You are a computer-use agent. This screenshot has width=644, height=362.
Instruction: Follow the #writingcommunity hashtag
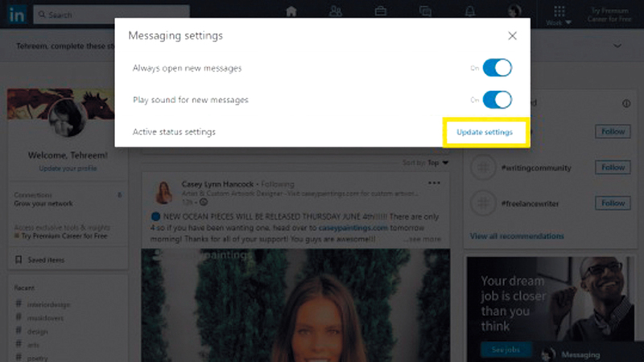(x=613, y=167)
